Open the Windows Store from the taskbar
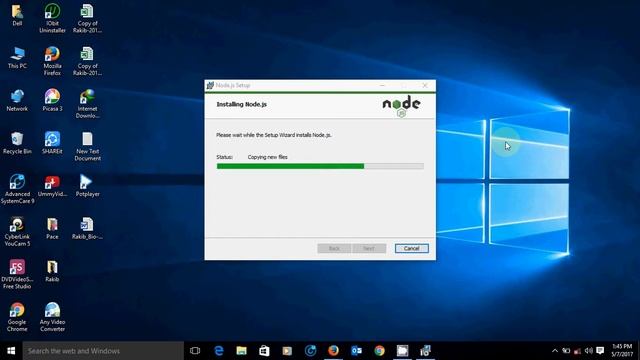The image size is (640, 360). 264,351
